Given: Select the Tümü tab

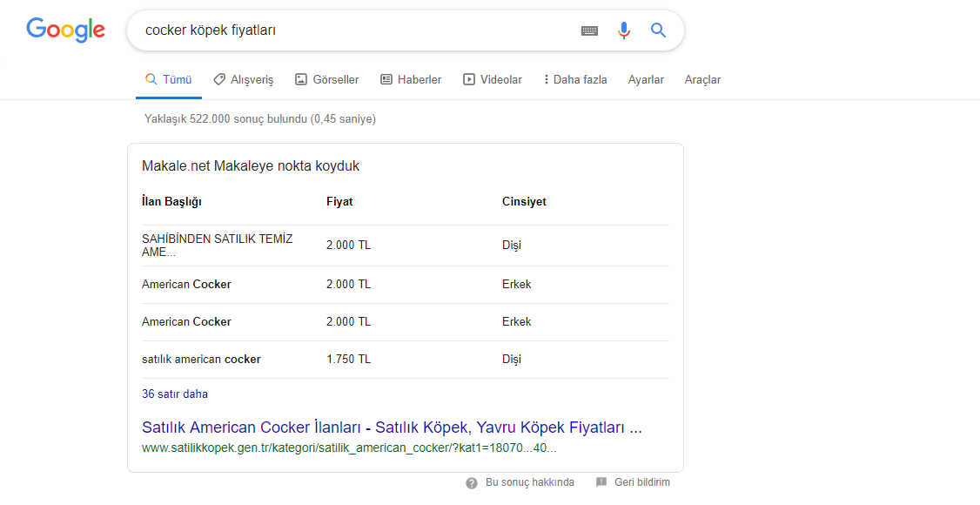Looking at the screenshot, I should click(169, 79).
